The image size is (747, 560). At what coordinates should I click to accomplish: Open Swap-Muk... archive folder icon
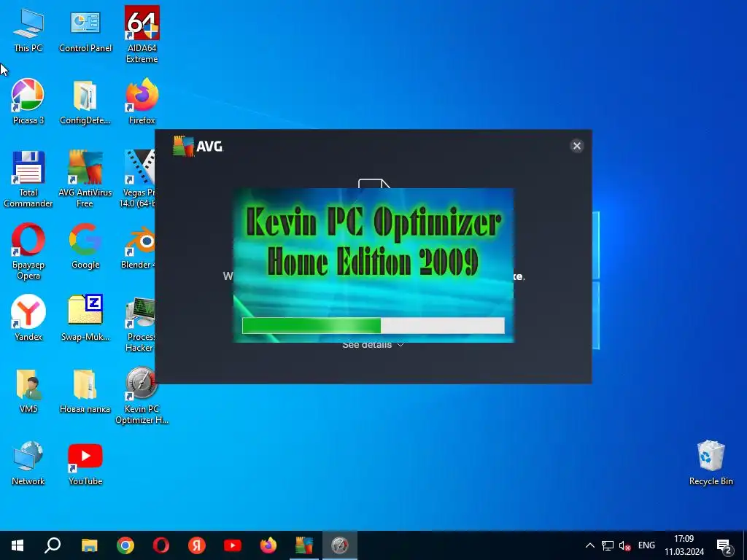point(85,318)
